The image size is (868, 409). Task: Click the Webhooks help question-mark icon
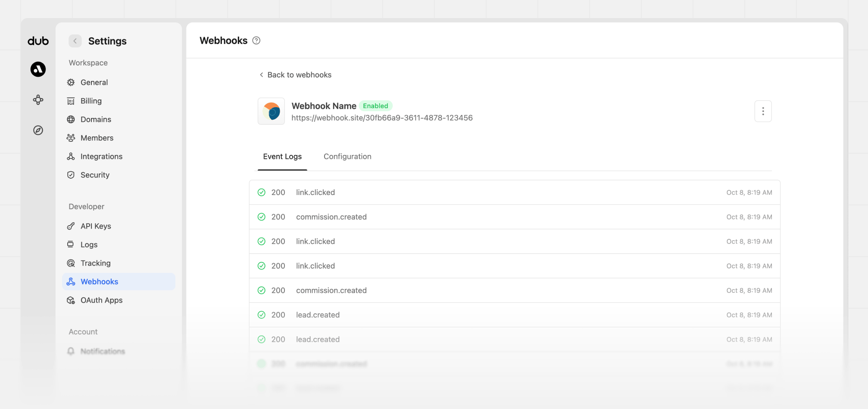click(x=256, y=40)
